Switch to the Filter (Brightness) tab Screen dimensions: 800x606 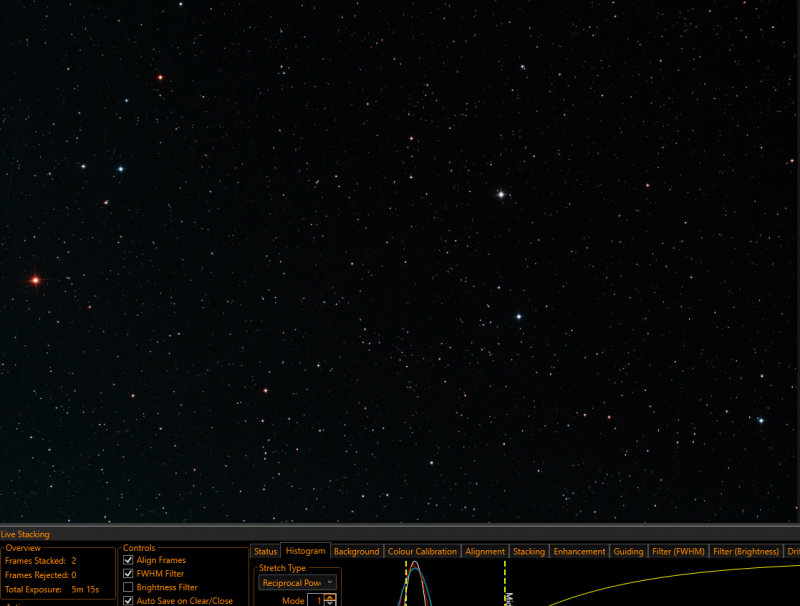(x=746, y=551)
